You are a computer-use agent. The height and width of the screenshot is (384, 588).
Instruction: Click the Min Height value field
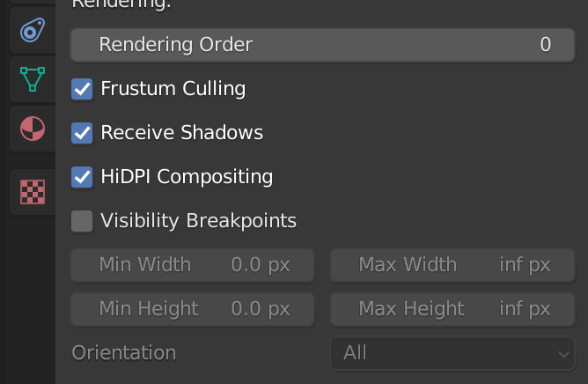click(193, 309)
